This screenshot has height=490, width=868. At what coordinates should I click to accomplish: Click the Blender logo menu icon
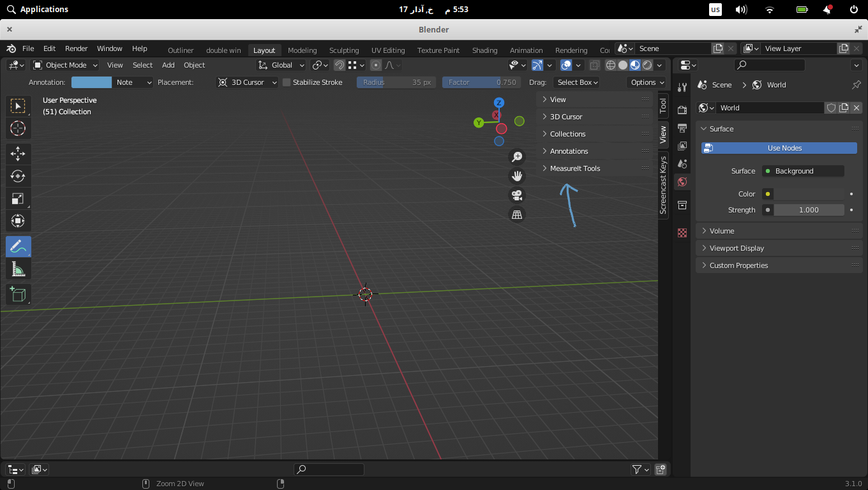click(11, 48)
